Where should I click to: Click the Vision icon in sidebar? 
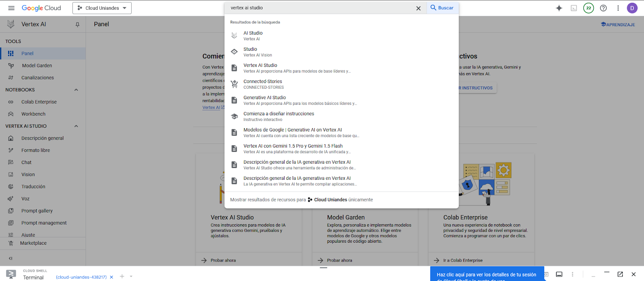(11, 174)
